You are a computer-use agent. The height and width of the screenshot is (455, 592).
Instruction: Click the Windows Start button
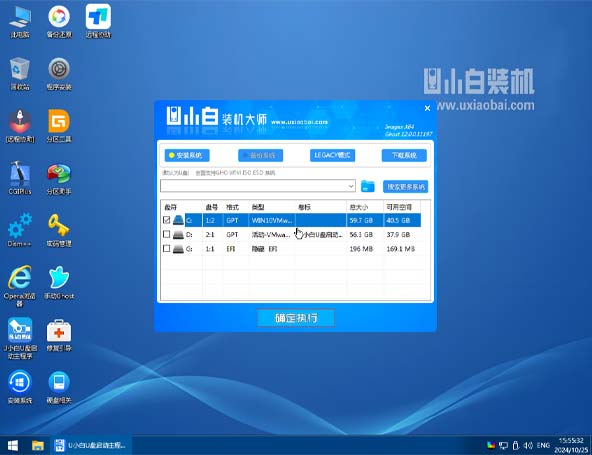(x=13, y=446)
